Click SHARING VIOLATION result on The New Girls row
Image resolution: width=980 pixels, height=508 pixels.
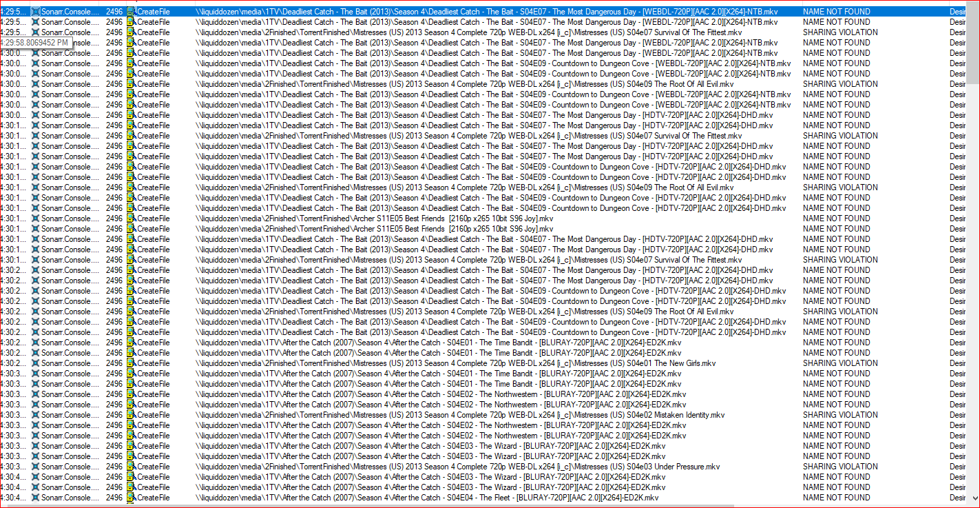[x=840, y=363]
